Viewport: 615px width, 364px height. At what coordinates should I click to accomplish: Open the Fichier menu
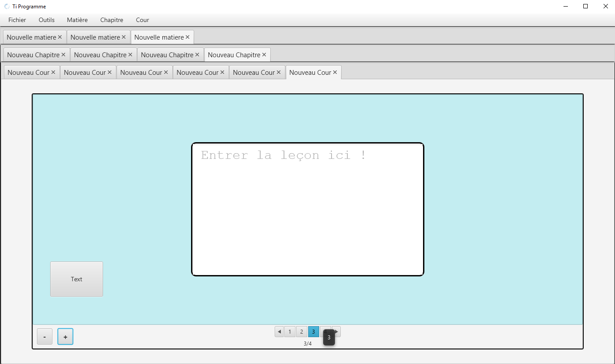17,20
